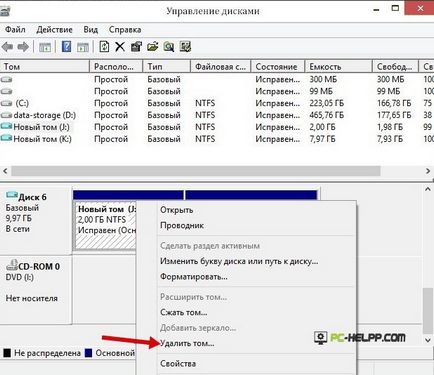Click vertical scrollbar down arrow in disk pane
Viewport: 434px width, 375px height.
[428, 340]
